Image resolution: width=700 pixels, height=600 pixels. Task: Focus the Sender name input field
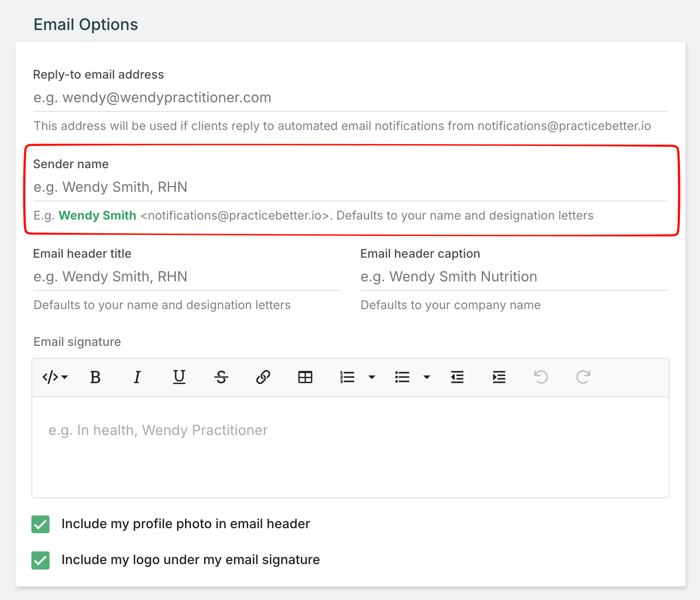(350, 187)
